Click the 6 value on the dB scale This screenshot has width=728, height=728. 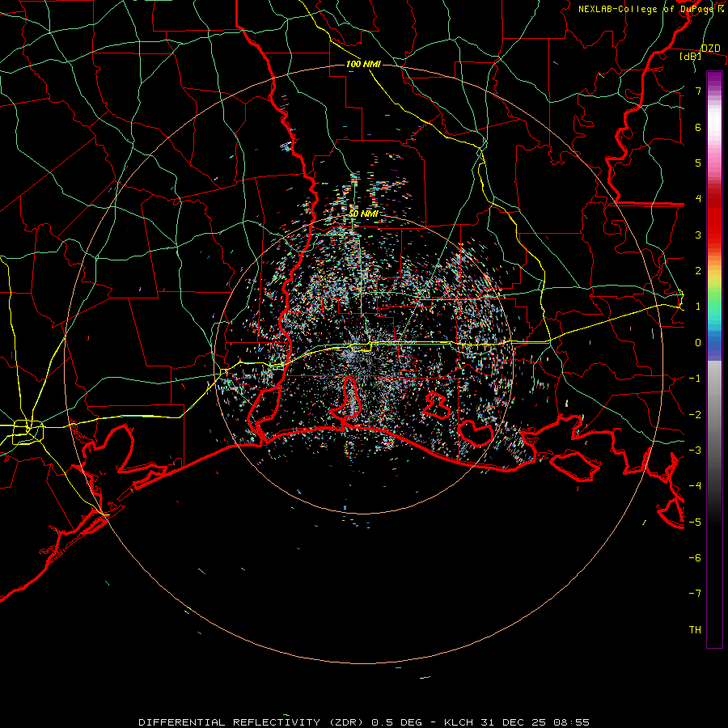pos(698,127)
